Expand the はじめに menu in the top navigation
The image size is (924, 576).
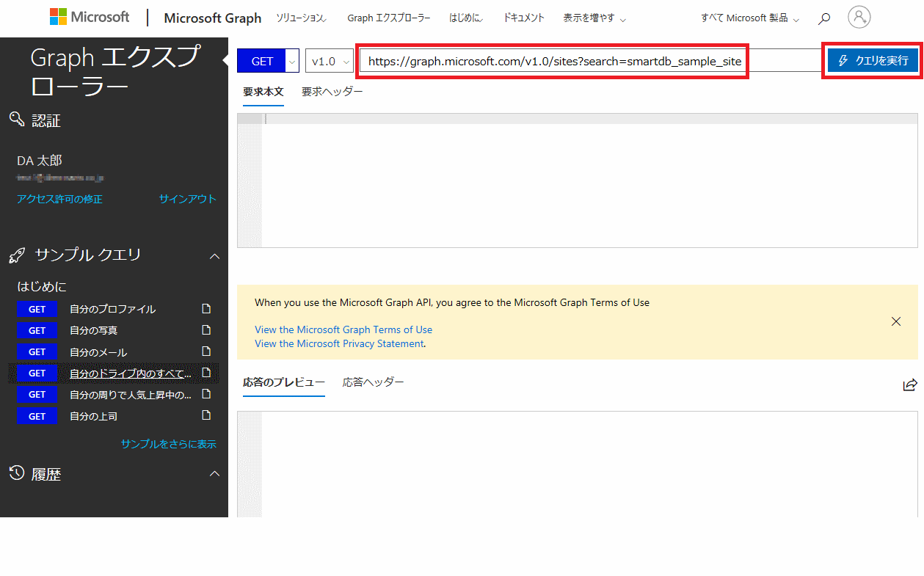click(x=466, y=18)
